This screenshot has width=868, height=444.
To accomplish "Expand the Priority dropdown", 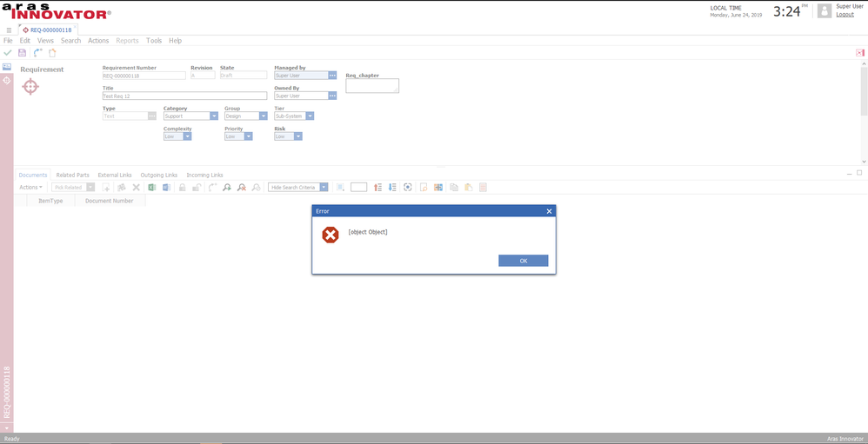I will 248,136.
